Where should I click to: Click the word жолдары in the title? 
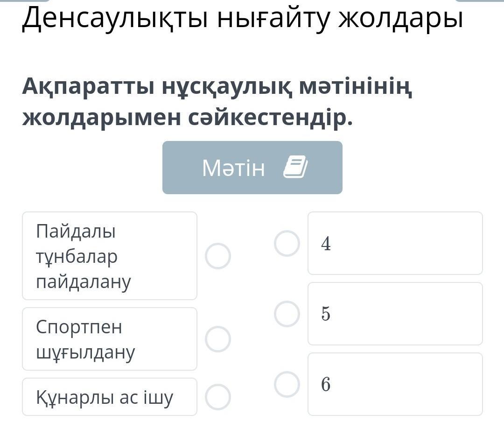400,19
